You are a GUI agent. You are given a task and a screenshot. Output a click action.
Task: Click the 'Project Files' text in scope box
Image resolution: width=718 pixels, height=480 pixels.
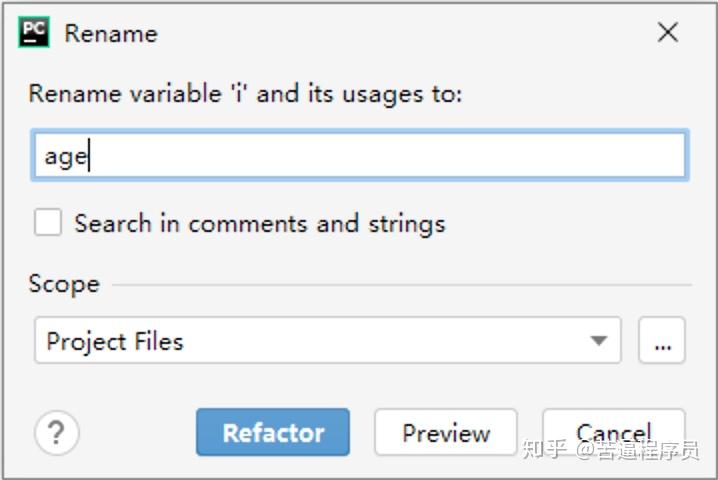click(x=115, y=341)
